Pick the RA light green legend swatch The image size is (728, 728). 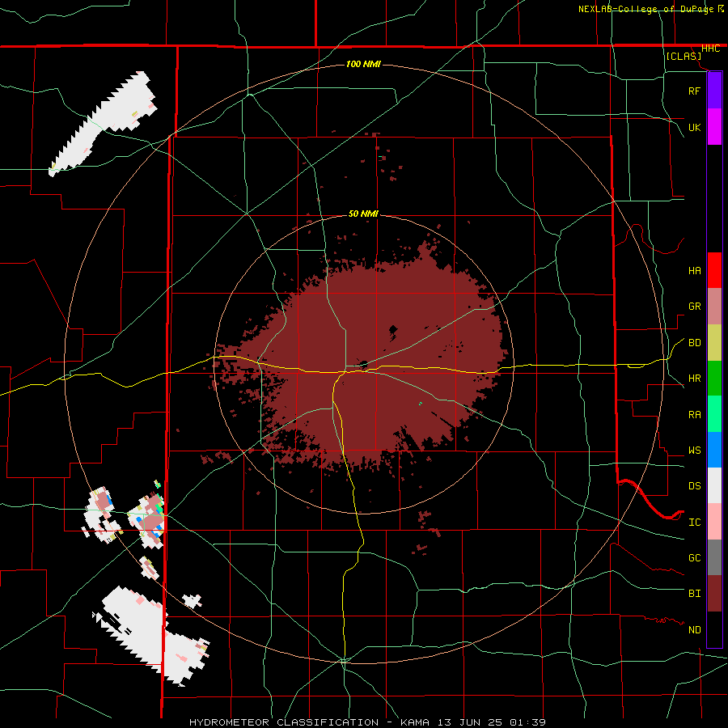[714, 414]
